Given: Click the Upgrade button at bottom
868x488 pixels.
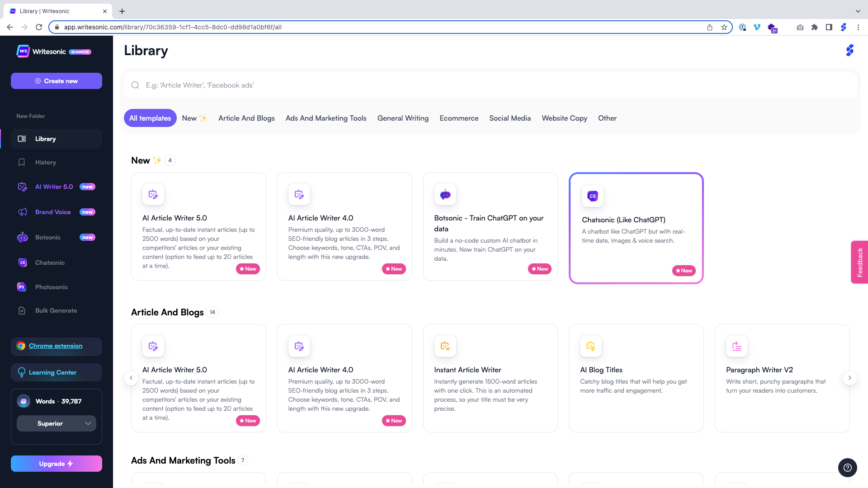Looking at the screenshot, I should [56, 464].
